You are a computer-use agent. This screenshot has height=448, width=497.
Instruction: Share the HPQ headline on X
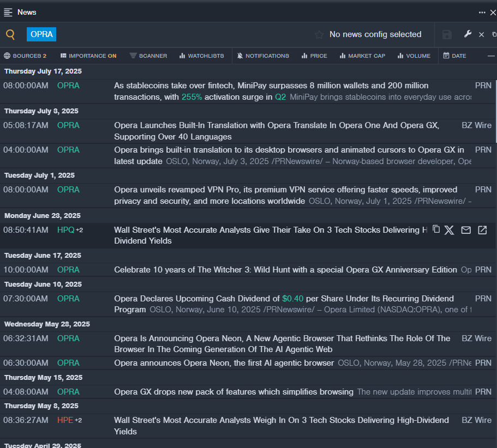coord(449,230)
